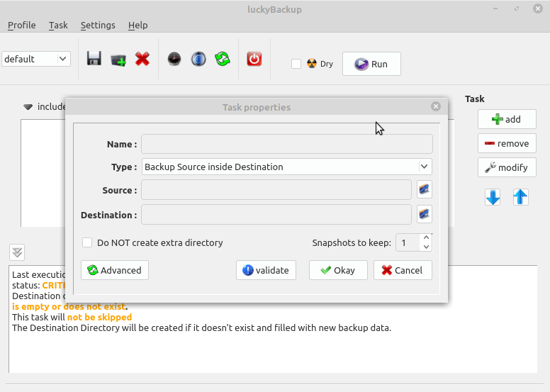
Task: Click the save profile floppy disk icon
Action: point(94,59)
